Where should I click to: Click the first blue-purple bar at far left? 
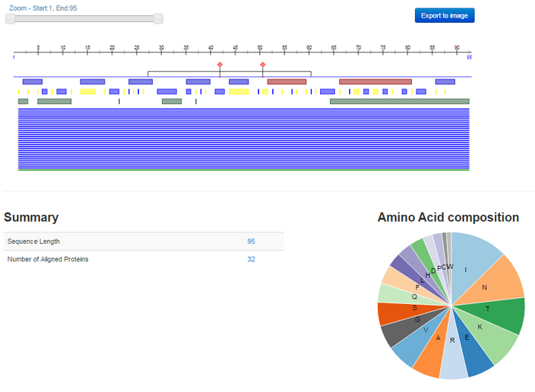click(x=32, y=81)
